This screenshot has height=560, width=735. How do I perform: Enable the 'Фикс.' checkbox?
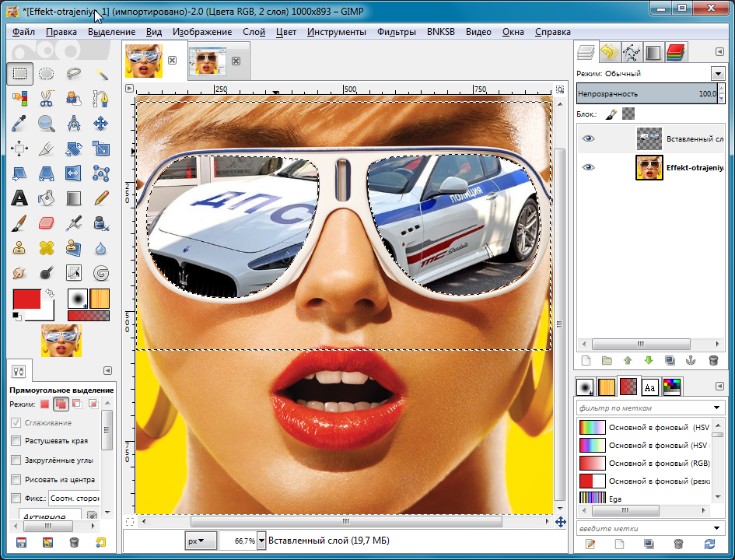click(x=16, y=498)
